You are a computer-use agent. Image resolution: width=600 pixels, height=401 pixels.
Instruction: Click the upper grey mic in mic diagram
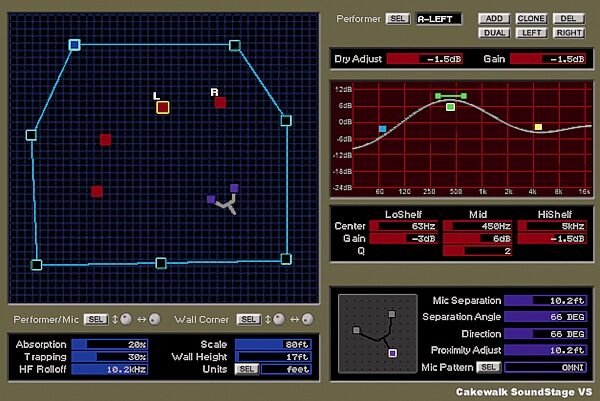click(x=391, y=314)
